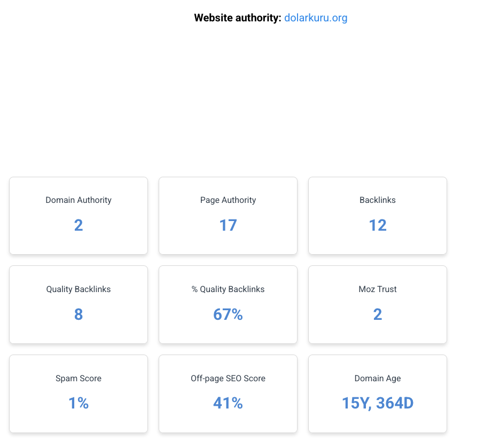Click the 41% off-page SEO value
Screen dimensions: 500x448
pyautogui.click(x=228, y=403)
